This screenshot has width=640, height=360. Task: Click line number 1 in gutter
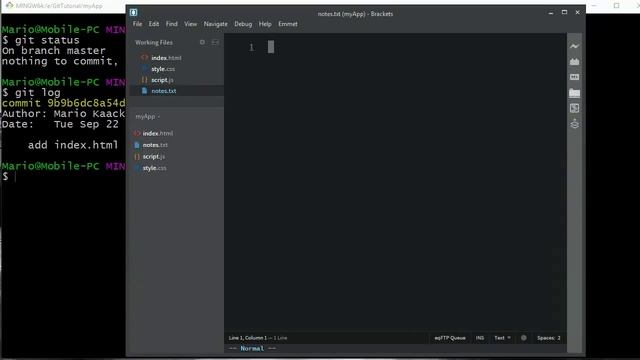pyautogui.click(x=251, y=47)
